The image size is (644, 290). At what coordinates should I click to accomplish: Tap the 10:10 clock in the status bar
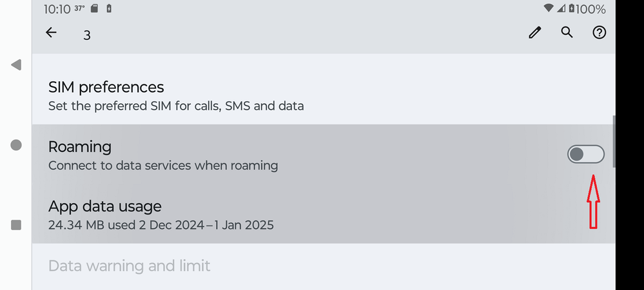click(57, 9)
